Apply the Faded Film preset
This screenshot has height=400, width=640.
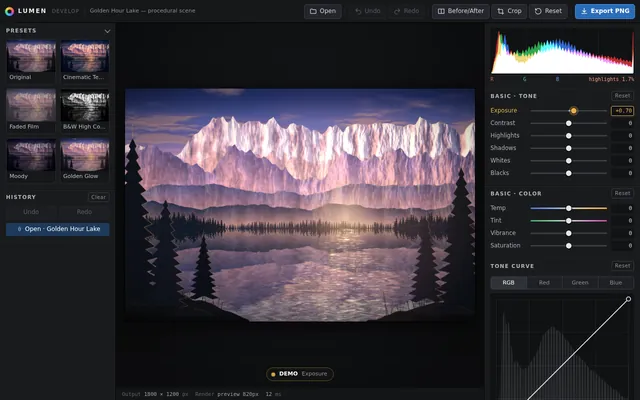(x=31, y=110)
